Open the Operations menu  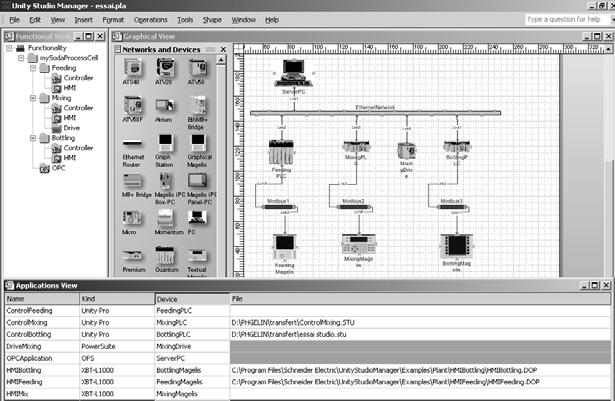[x=151, y=20]
